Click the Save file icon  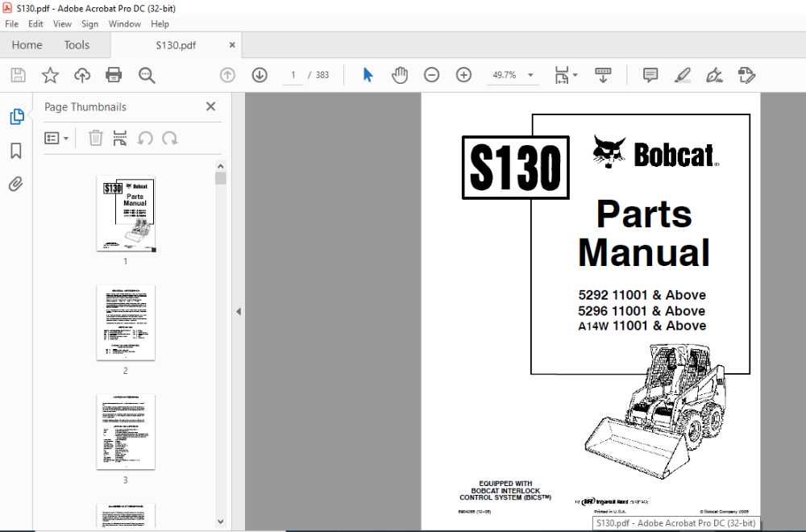click(x=19, y=75)
